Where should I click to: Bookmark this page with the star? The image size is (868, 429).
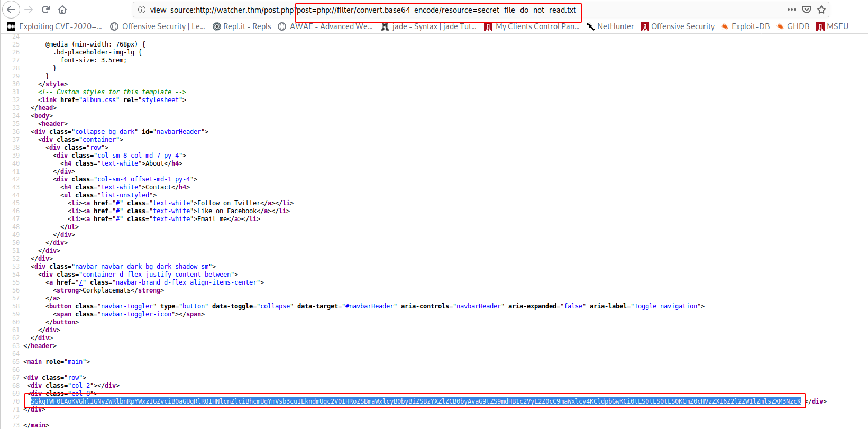(x=821, y=10)
